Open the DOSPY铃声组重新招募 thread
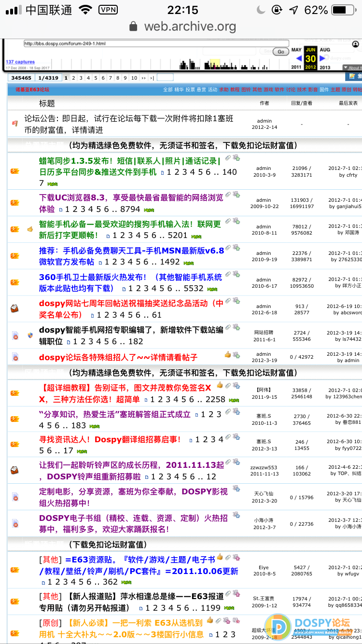Image resolution: width=362 pixels, height=644 pixels. point(132,471)
